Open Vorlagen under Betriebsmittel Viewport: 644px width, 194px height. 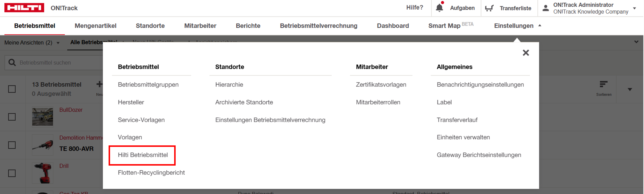[x=130, y=137]
